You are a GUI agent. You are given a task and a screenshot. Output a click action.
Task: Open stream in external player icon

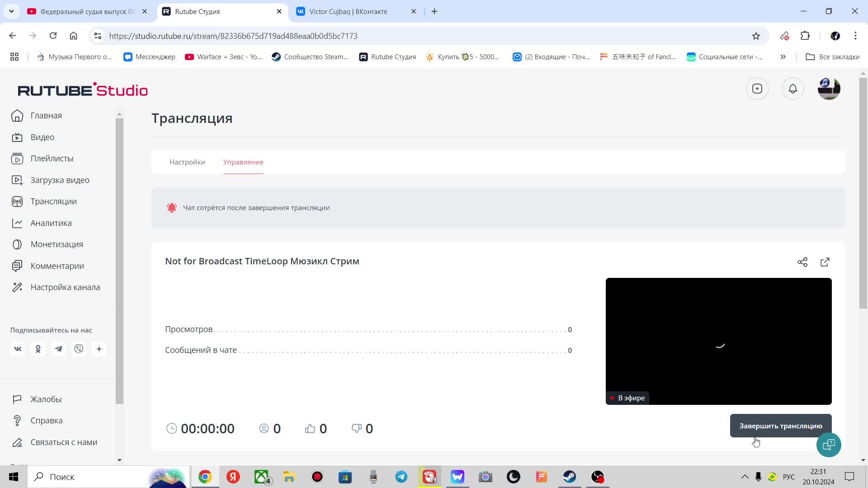pyautogui.click(x=825, y=262)
